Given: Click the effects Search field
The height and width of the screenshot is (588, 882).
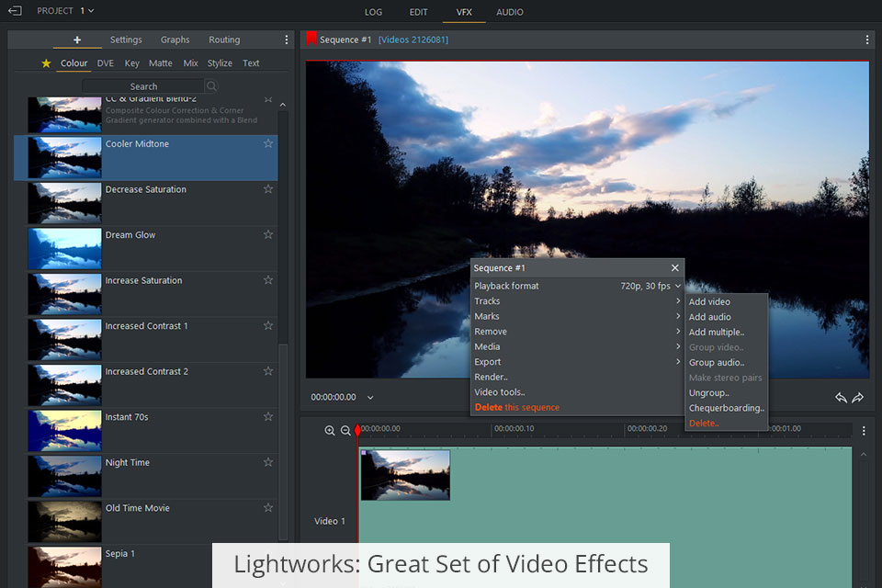Looking at the screenshot, I should (143, 86).
